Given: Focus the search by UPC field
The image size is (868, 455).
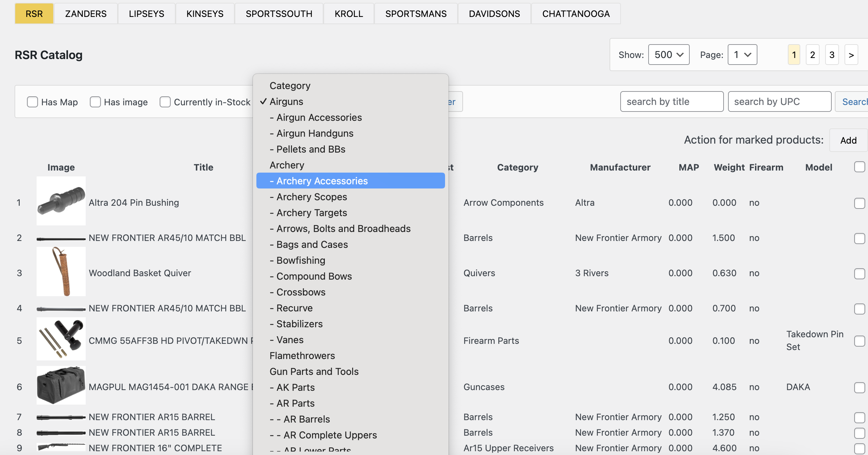Looking at the screenshot, I should pyautogui.click(x=780, y=101).
